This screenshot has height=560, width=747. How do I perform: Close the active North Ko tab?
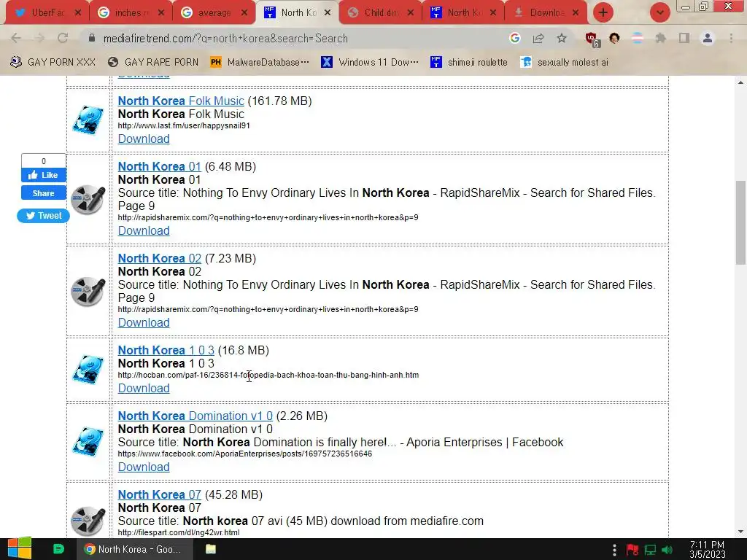tap(328, 13)
